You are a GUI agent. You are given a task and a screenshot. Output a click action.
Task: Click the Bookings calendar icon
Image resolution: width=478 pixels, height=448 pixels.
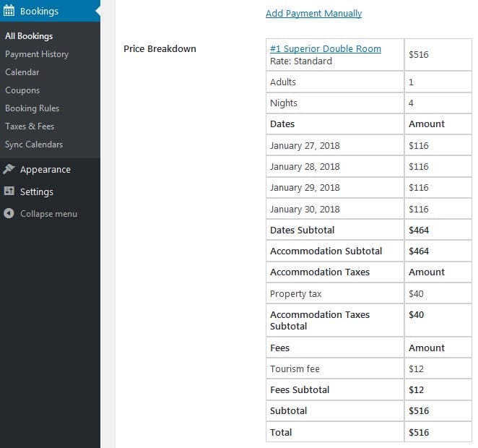(9, 12)
